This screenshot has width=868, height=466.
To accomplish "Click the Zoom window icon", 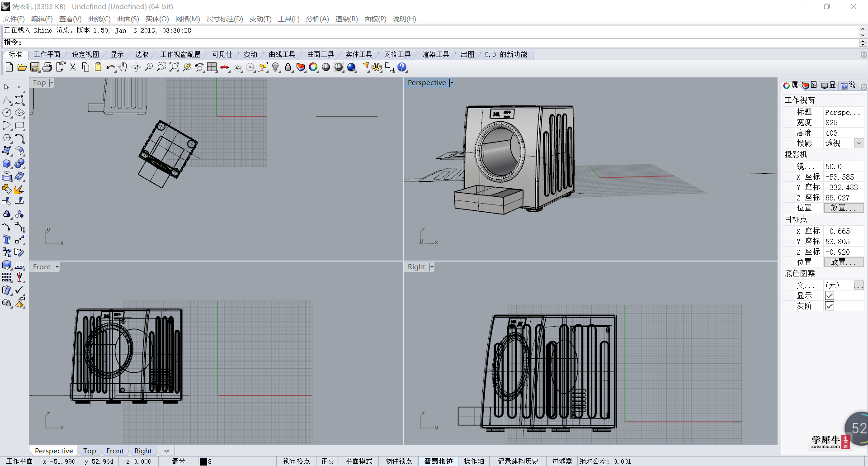I will 161,67.
